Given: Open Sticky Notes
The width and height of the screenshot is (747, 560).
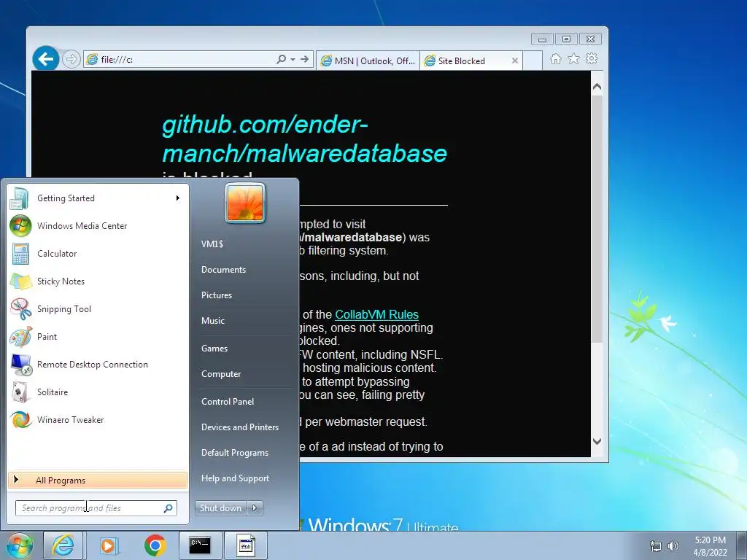Looking at the screenshot, I should (98, 281).
